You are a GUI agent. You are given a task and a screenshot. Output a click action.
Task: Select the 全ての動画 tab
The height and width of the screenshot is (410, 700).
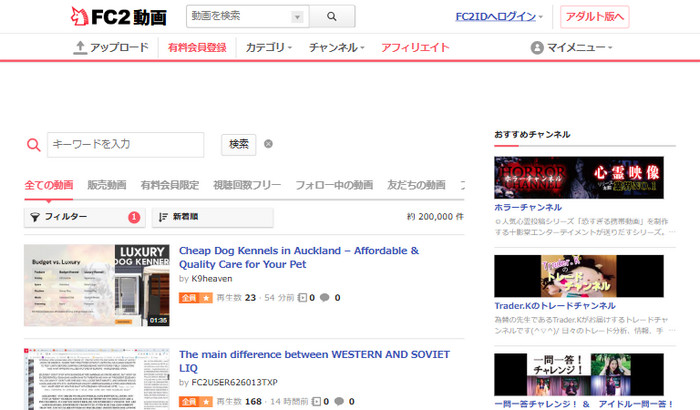coord(49,185)
